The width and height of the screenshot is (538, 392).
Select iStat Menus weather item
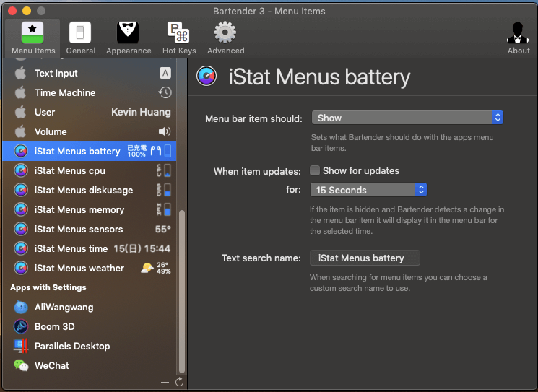[x=90, y=269]
